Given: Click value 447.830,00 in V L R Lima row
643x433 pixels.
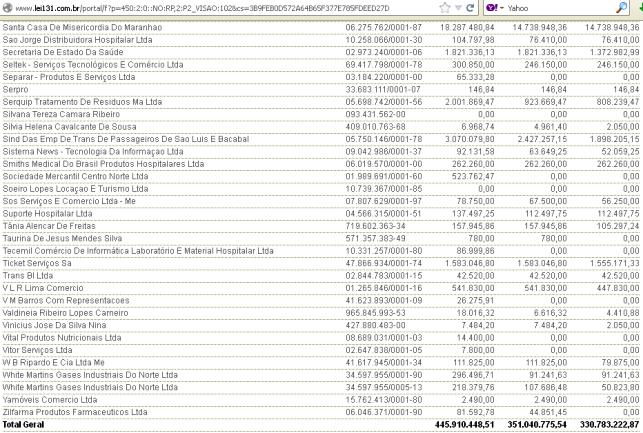Looking at the screenshot, I should point(618,288).
